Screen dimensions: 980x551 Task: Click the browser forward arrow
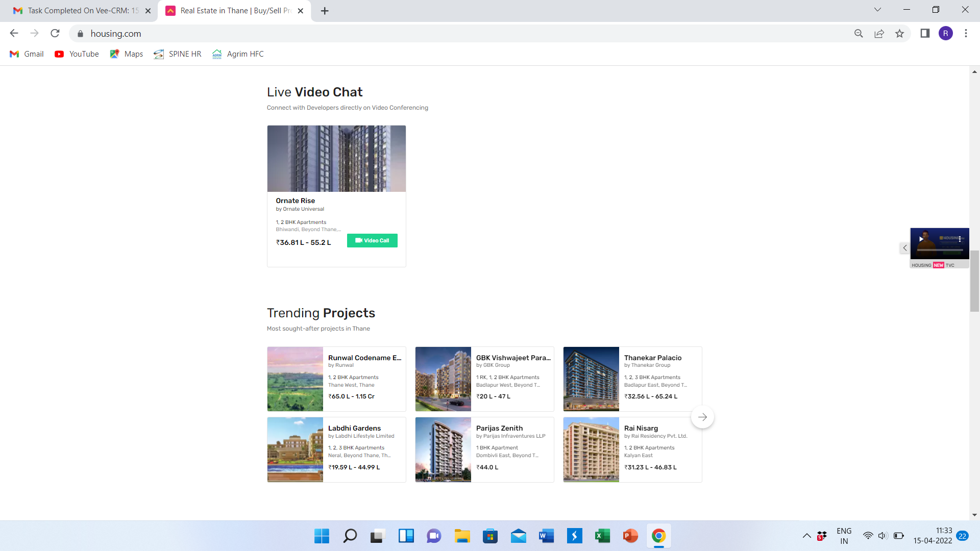tap(34, 33)
